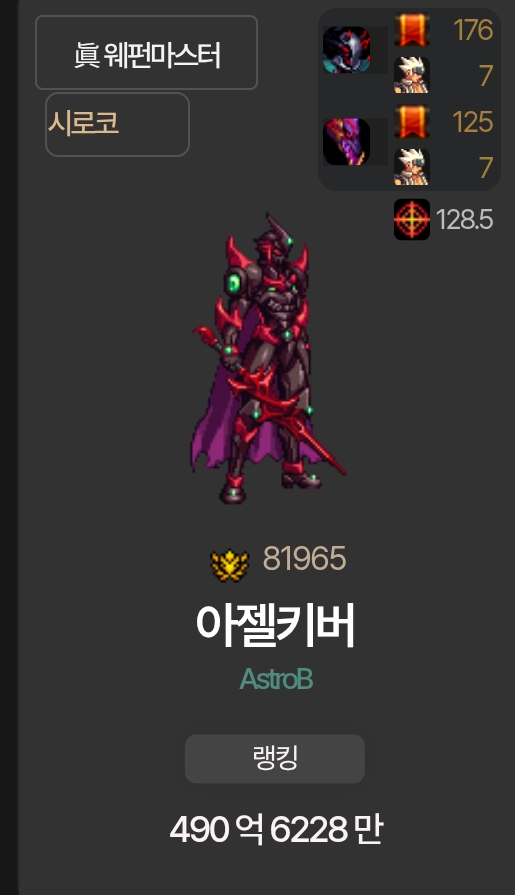Open the 아젤키버 character name
515x895 pixels.
click(275, 625)
